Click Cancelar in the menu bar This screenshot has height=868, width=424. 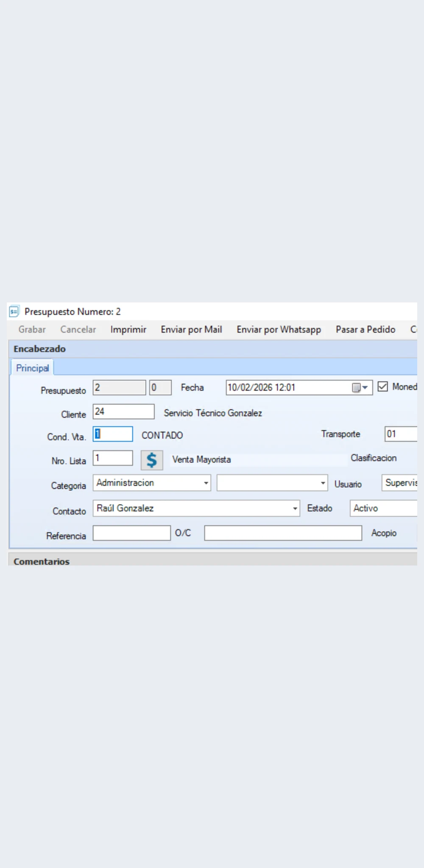[x=78, y=329]
